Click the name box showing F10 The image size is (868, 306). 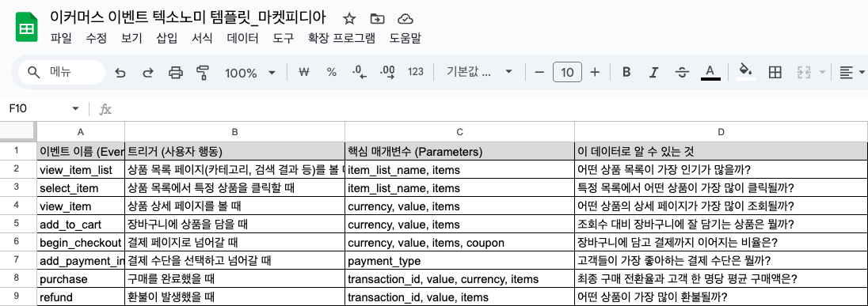tap(39, 109)
